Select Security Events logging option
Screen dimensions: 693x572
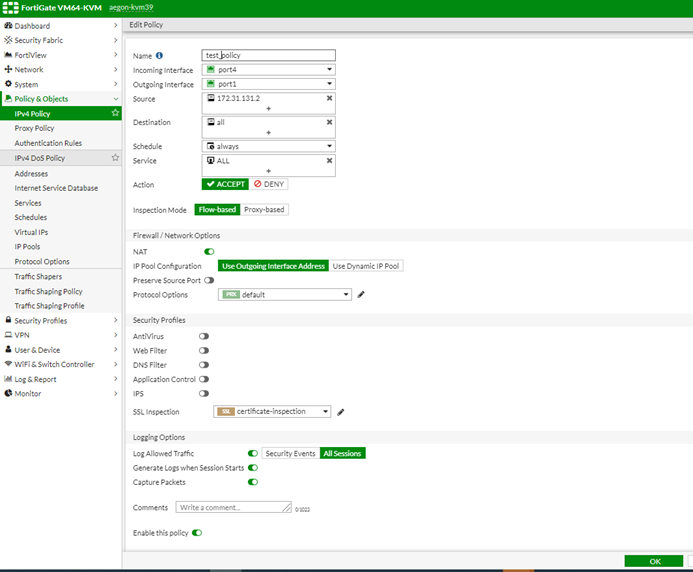290,453
